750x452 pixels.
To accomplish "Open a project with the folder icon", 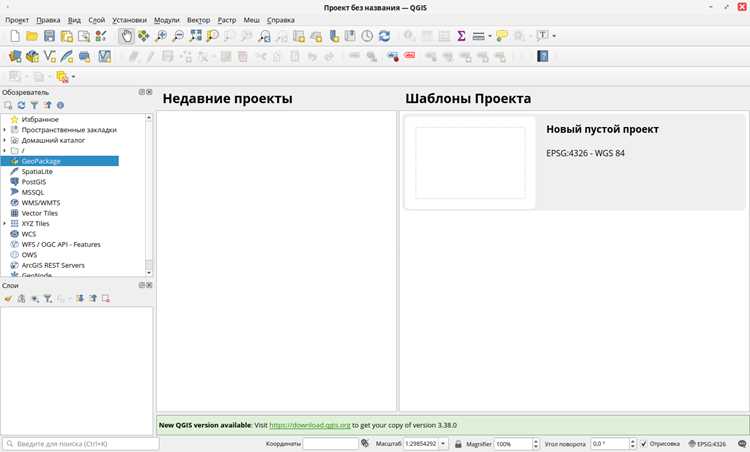I will coord(32,36).
